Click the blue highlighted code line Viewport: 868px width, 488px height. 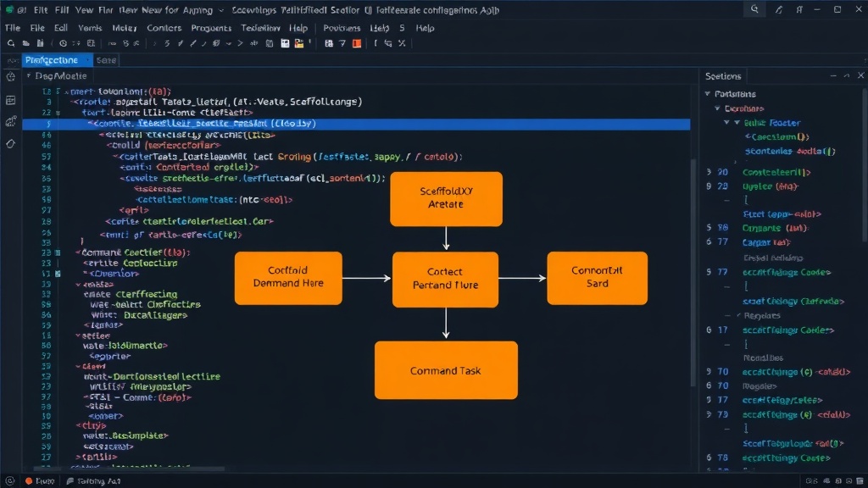tap(356, 124)
